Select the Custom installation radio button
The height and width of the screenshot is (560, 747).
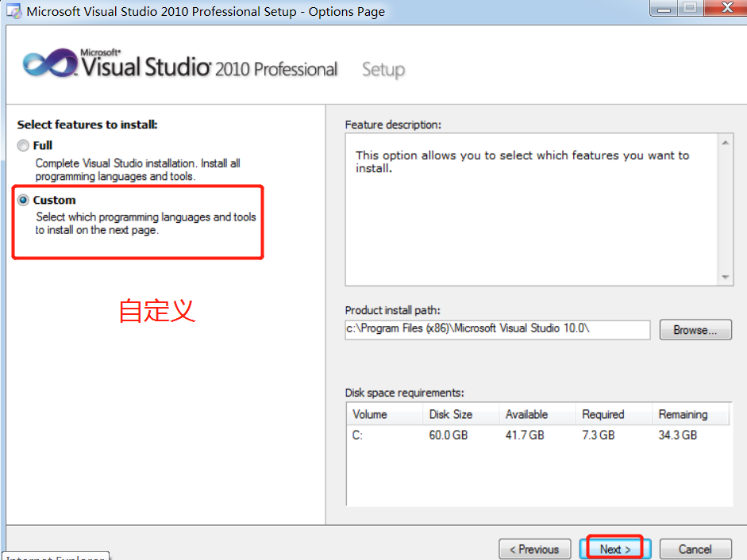tap(23, 201)
